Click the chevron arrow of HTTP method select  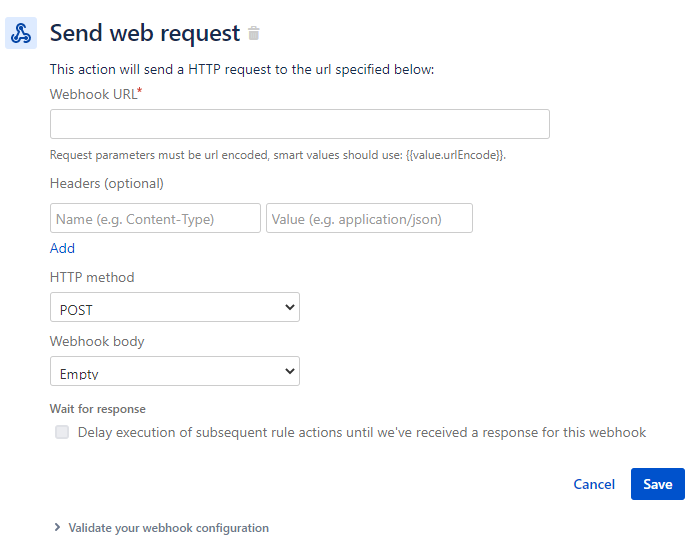point(289,307)
